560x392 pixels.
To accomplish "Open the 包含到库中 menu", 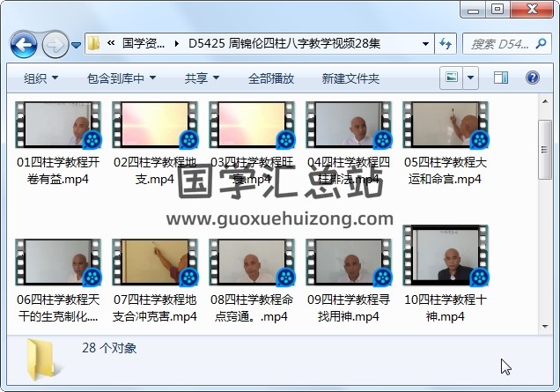I will click(122, 78).
